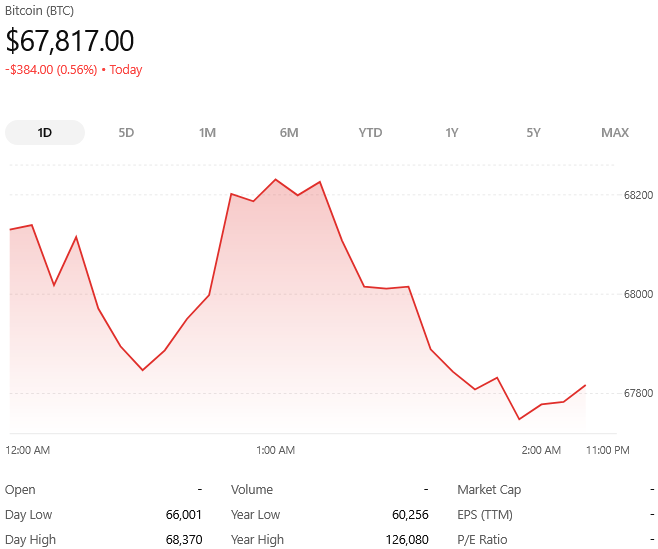Select the 1D time range tab

(x=45, y=133)
